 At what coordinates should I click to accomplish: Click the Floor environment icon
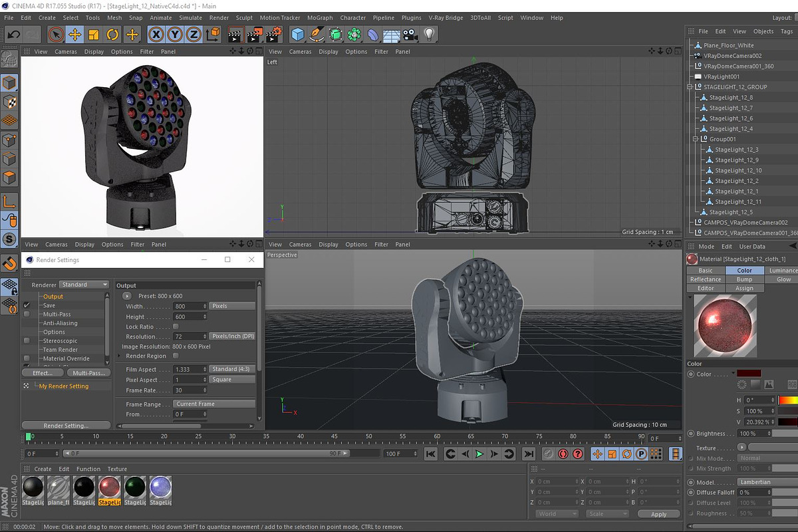pos(392,34)
